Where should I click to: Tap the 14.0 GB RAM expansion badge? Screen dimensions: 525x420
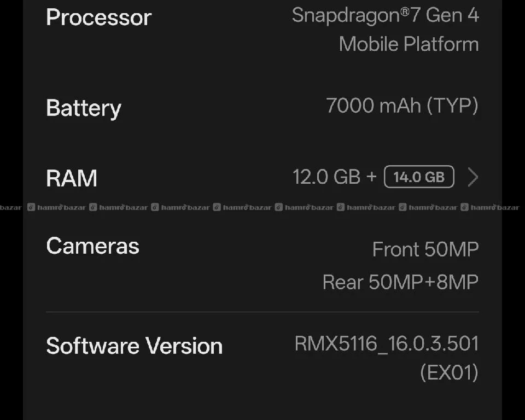[x=419, y=177]
